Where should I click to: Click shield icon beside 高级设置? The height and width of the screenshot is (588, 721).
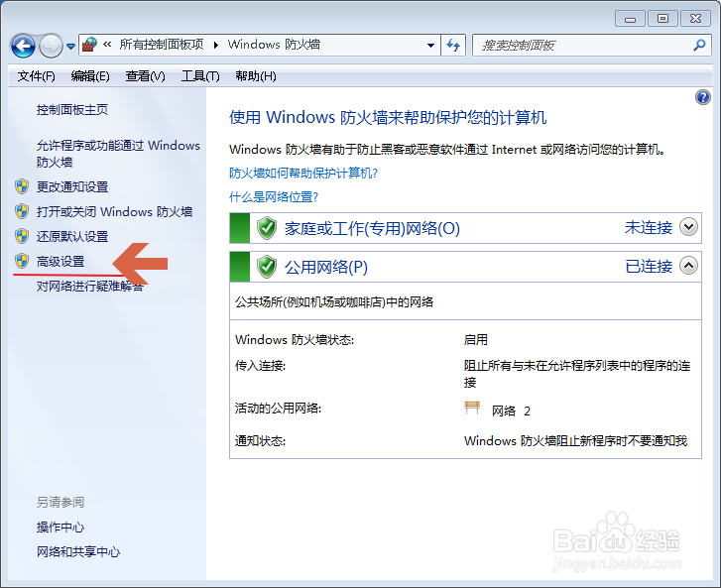[x=22, y=261]
